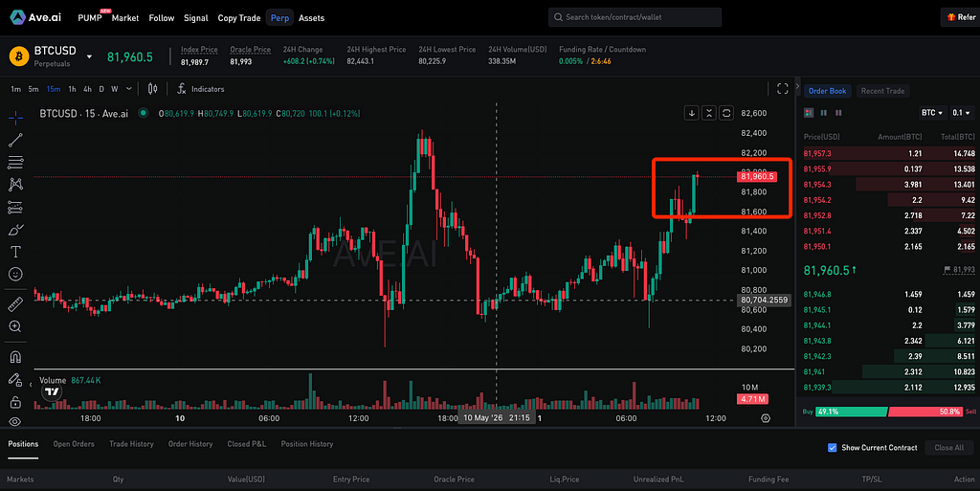Toggle hide all drawings eye icon

pyautogui.click(x=15, y=422)
